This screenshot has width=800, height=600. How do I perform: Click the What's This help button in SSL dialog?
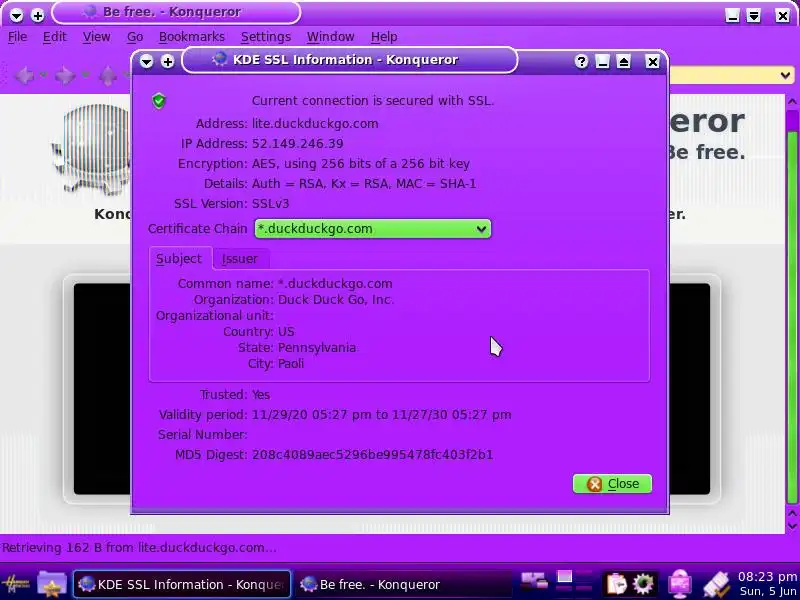pyautogui.click(x=581, y=61)
